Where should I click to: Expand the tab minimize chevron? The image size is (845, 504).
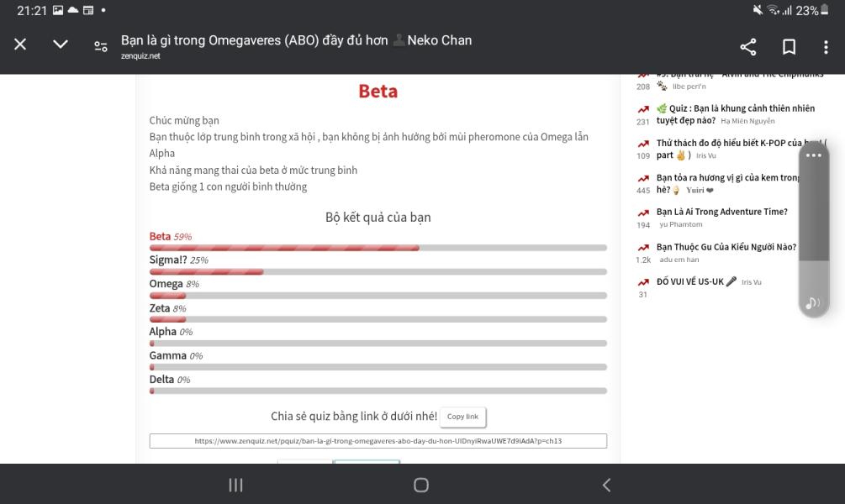click(x=61, y=45)
